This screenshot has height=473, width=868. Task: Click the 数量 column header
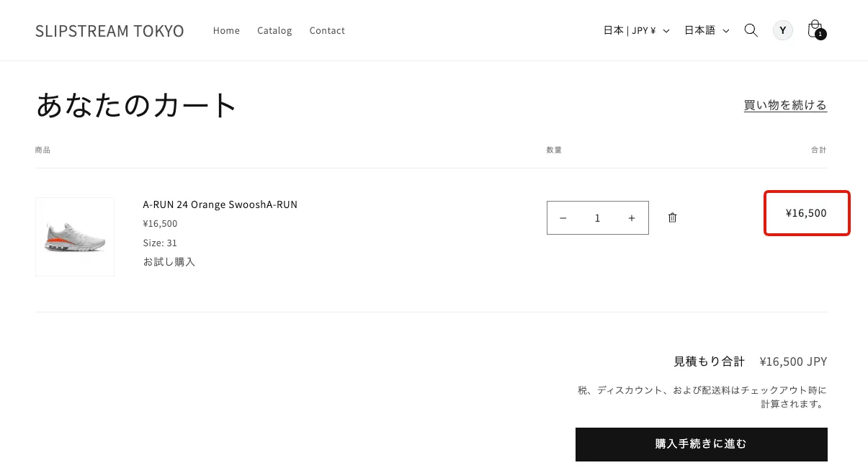pos(554,150)
